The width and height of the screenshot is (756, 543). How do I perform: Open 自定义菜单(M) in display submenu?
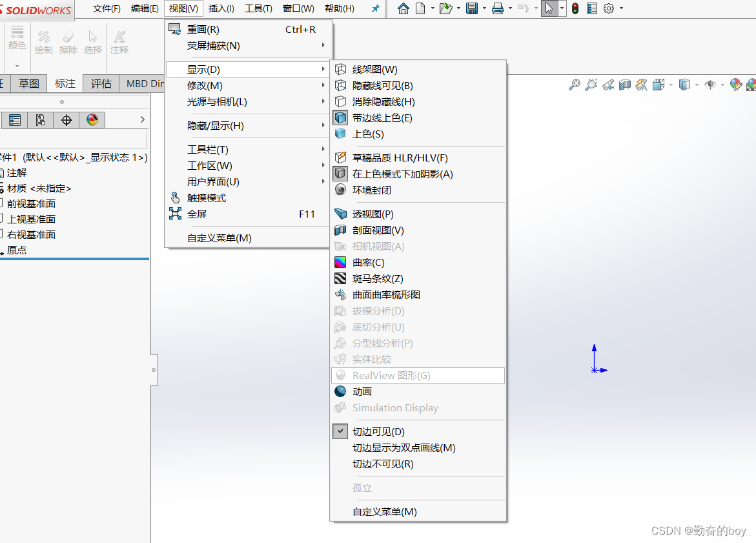pos(418,511)
